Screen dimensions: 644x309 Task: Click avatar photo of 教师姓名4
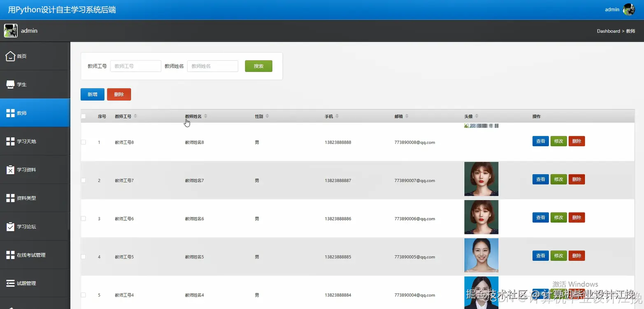pyautogui.click(x=481, y=293)
